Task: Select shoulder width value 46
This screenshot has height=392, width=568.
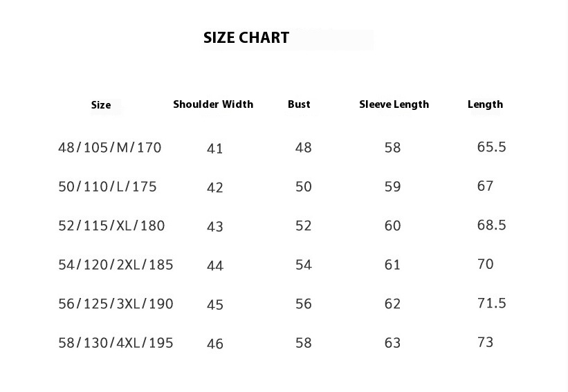Action: (214, 344)
